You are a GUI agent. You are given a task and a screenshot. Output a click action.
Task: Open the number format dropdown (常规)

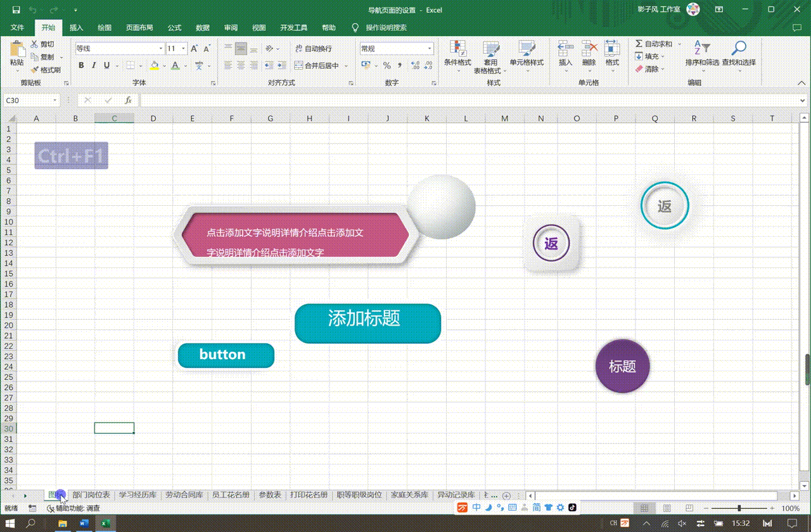(429, 49)
